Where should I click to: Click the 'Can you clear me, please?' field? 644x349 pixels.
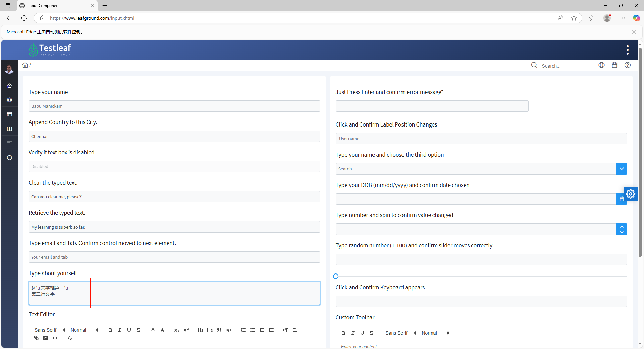tap(174, 197)
